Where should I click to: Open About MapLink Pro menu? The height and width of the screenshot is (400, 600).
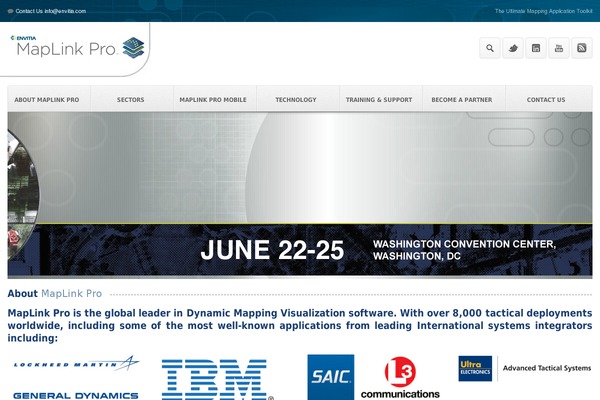point(47,100)
